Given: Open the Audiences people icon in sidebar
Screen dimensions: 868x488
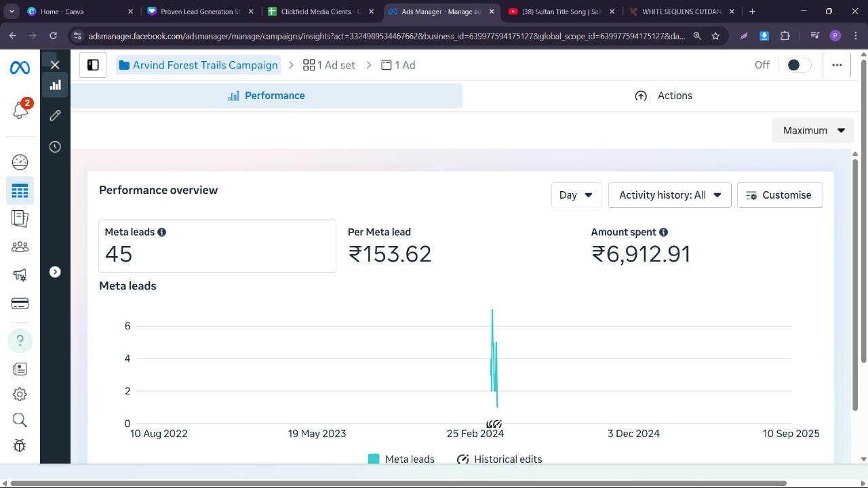Looking at the screenshot, I should pyautogui.click(x=20, y=247).
